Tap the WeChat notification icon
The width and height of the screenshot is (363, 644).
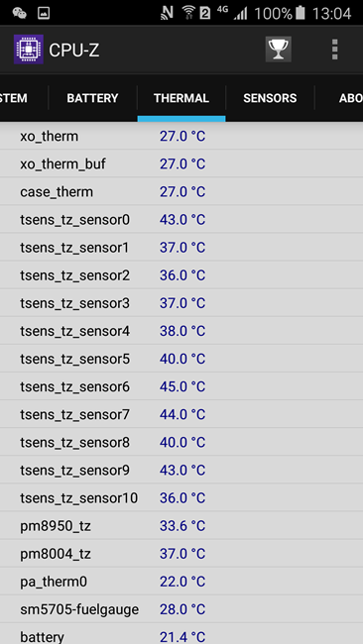pyautogui.click(x=19, y=13)
